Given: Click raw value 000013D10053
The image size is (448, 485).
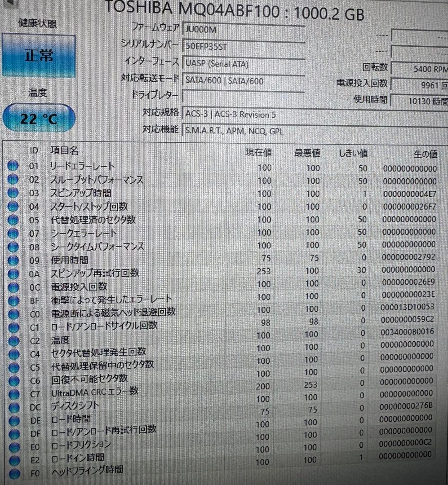Looking at the screenshot, I should click(408, 307).
